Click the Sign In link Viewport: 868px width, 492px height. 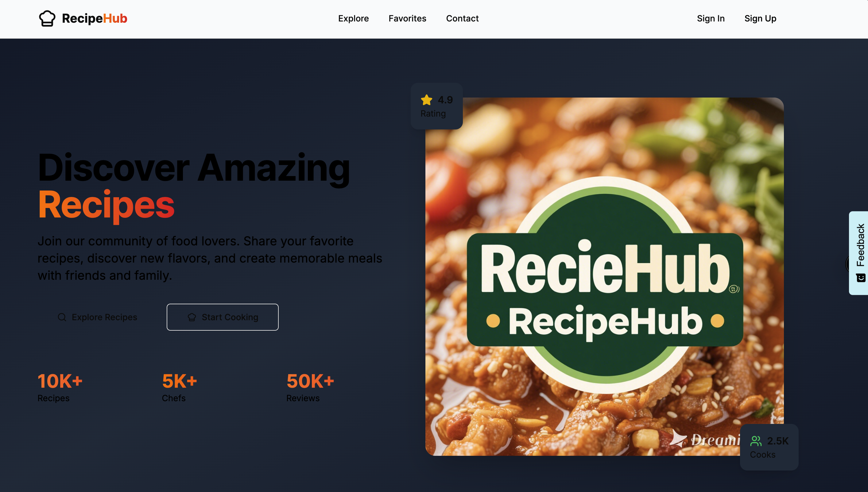[711, 18]
